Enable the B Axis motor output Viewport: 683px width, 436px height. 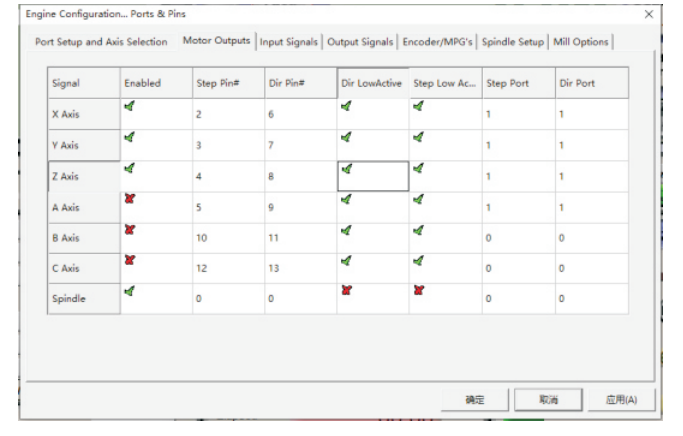tap(129, 230)
